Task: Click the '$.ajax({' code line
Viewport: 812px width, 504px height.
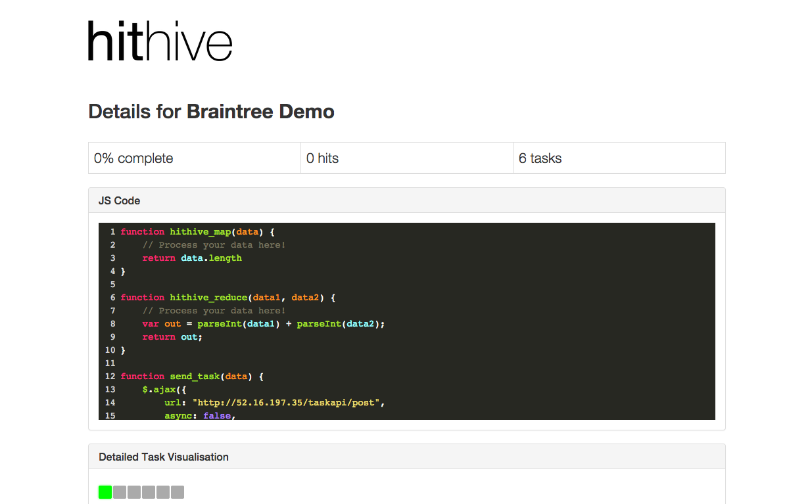Action: point(164,390)
